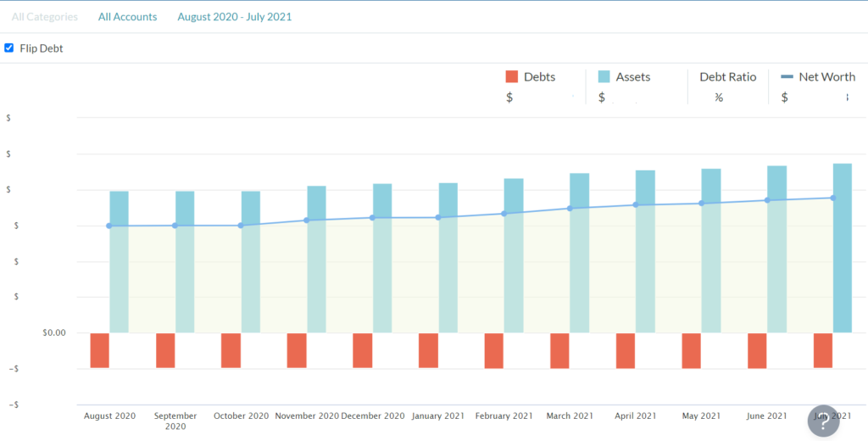Click the June 2021 assets bar
Viewport: 868px width, 441px height.
(777, 249)
